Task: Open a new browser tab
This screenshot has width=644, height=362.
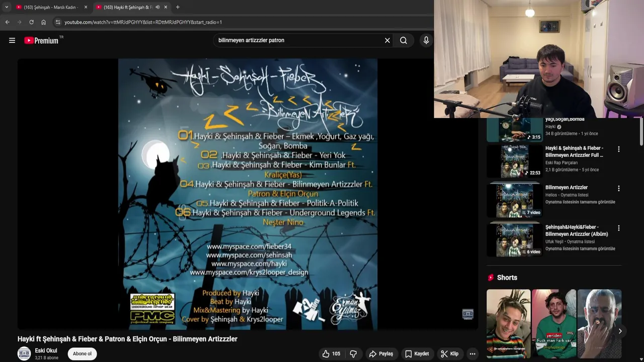Action: click(178, 7)
